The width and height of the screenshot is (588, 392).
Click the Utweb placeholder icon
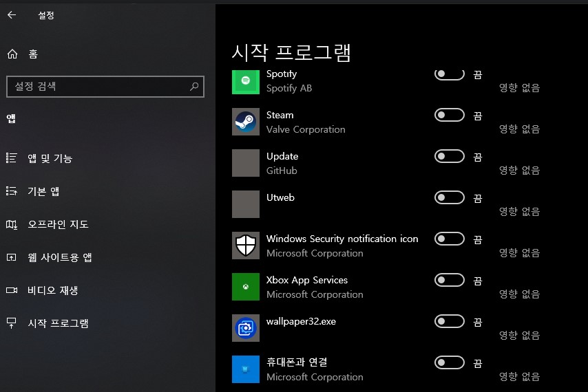(x=246, y=204)
